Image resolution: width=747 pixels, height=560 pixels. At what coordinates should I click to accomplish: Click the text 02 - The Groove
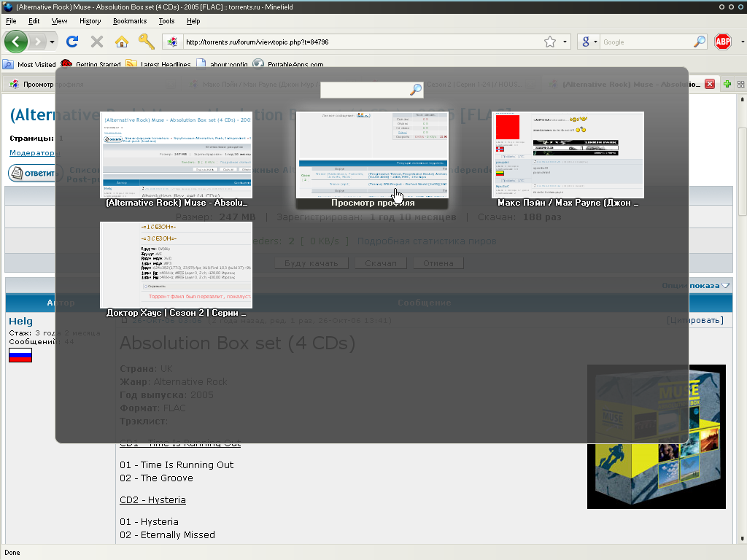(x=156, y=478)
